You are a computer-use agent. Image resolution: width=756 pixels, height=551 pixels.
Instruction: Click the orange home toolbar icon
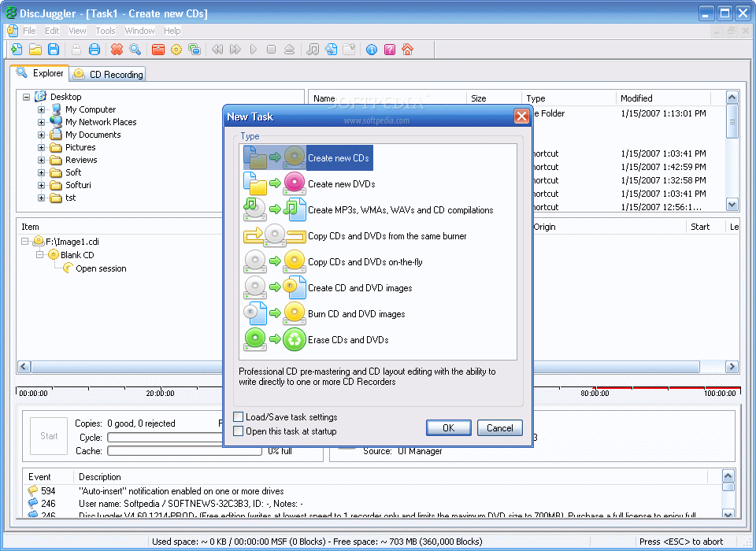tap(408, 49)
